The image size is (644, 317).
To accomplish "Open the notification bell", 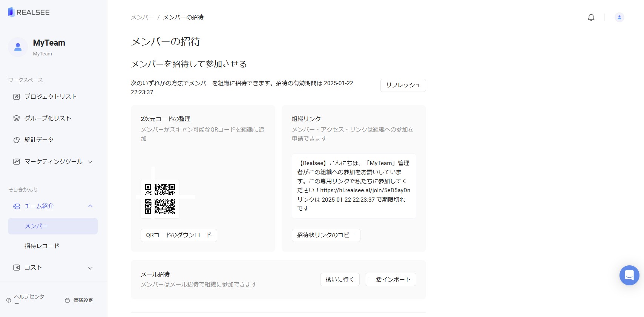I will [x=591, y=17].
